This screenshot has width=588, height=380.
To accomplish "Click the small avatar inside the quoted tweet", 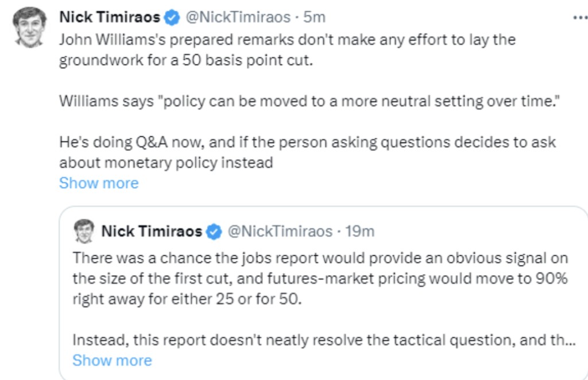I will pyautogui.click(x=84, y=231).
